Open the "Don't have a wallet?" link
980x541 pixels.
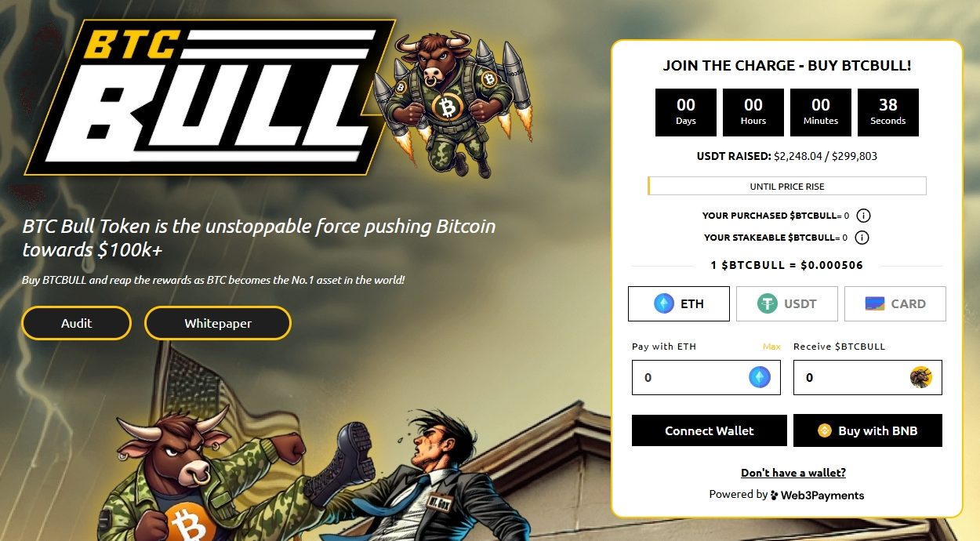coord(793,473)
